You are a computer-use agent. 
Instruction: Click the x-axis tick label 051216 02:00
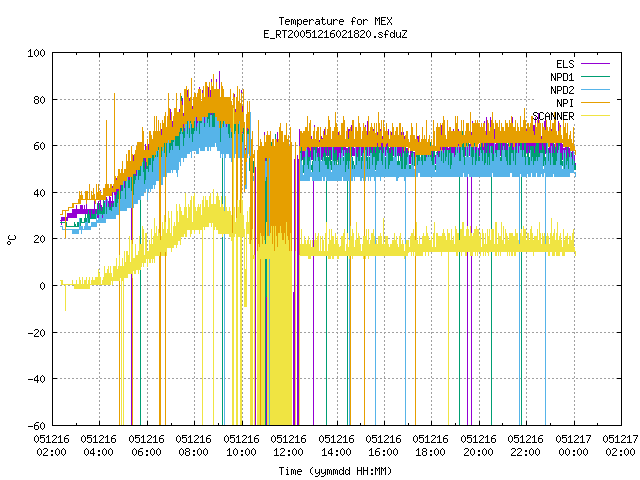click(x=51, y=446)
